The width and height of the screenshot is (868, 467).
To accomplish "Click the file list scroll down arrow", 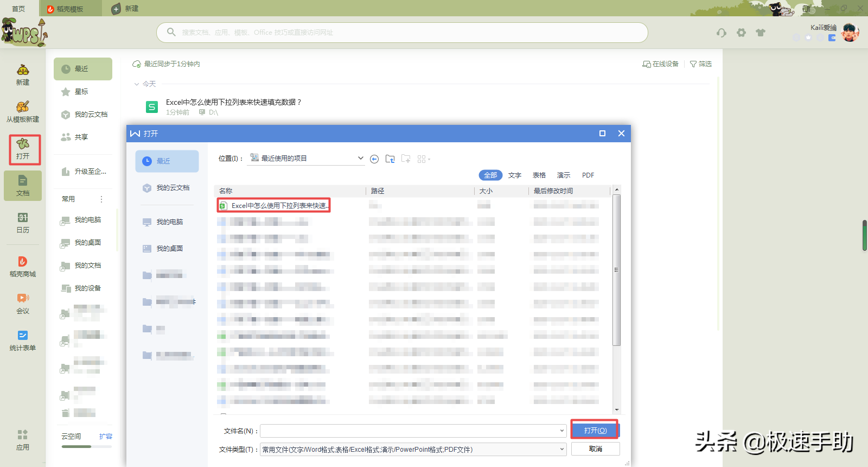I will click(616, 410).
